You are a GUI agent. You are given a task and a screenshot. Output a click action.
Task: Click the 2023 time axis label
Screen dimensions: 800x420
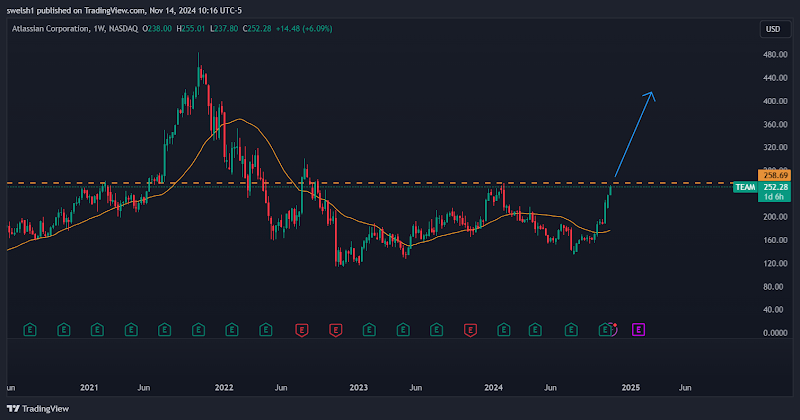click(x=359, y=388)
